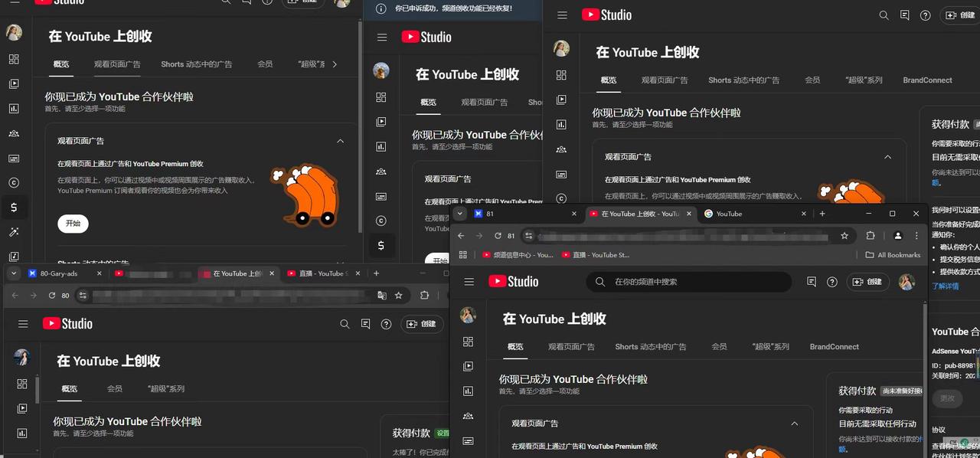Open Customization wand icon in top-left Studio window
Viewport: 980px width, 458px height.
click(14, 232)
